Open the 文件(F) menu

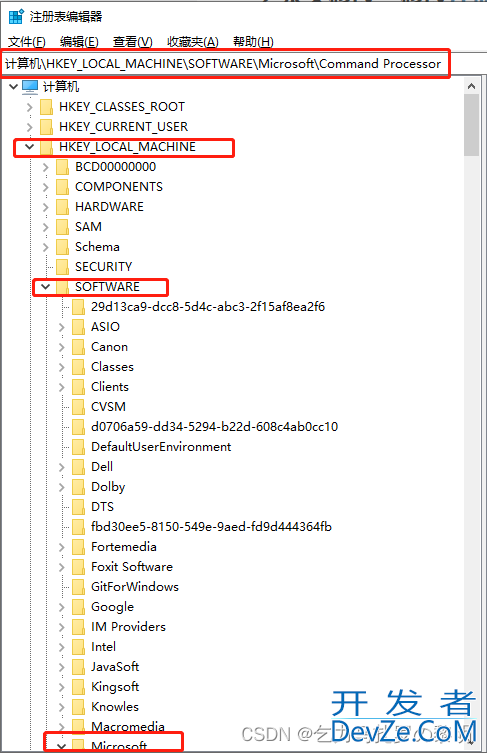pos(27,42)
